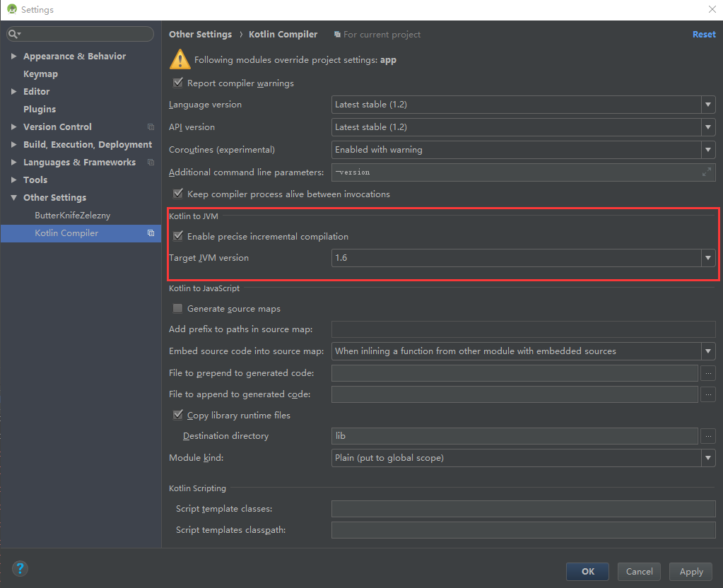Click the Apply button
The width and height of the screenshot is (723, 588).
[x=691, y=572]
